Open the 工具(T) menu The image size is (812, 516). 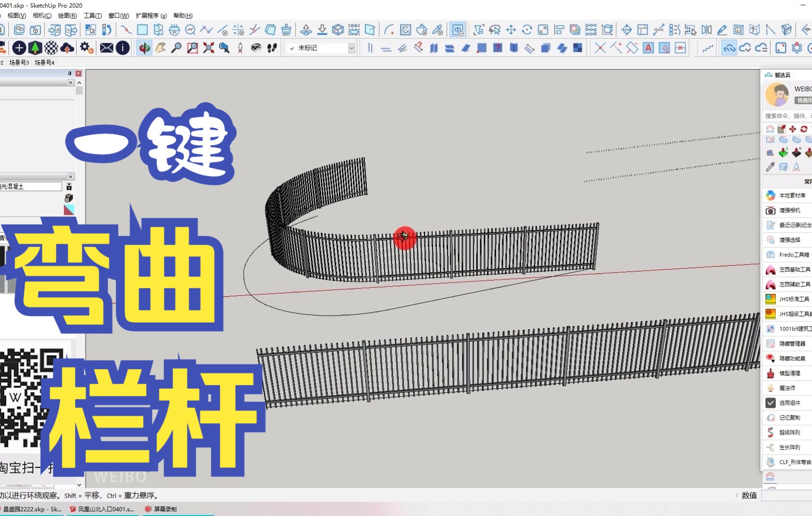[x=93, y=16]
